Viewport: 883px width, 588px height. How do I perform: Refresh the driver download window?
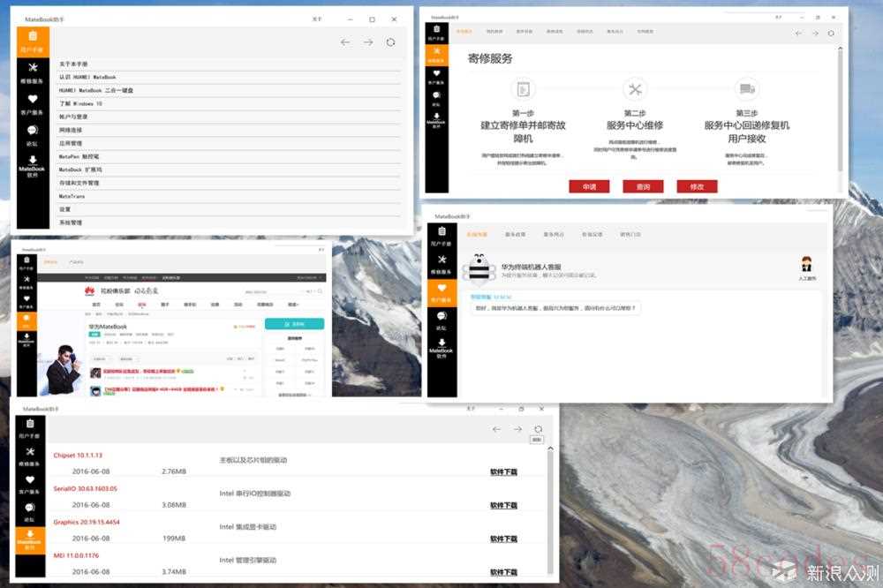[538, 429]
